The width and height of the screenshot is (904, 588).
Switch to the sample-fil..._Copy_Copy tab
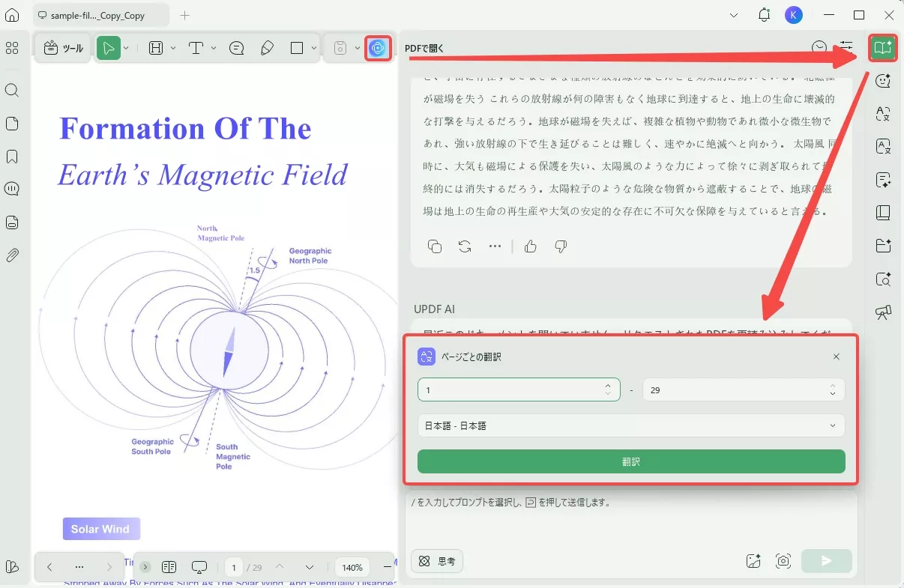(97, 14)
